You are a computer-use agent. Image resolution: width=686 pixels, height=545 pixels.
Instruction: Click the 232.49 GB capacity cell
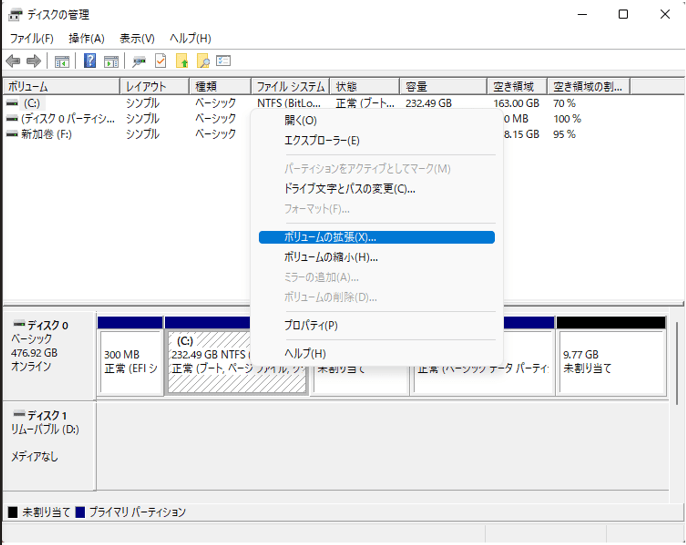[x=428, y=103]
